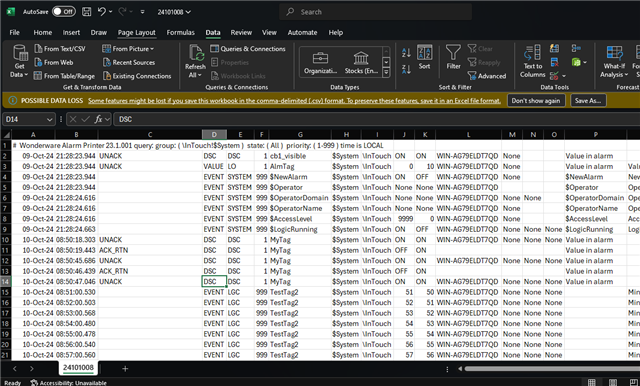The image size is (640, 386).
Task: Click the 24101008 sheet tab
Action: pos(78,368)
